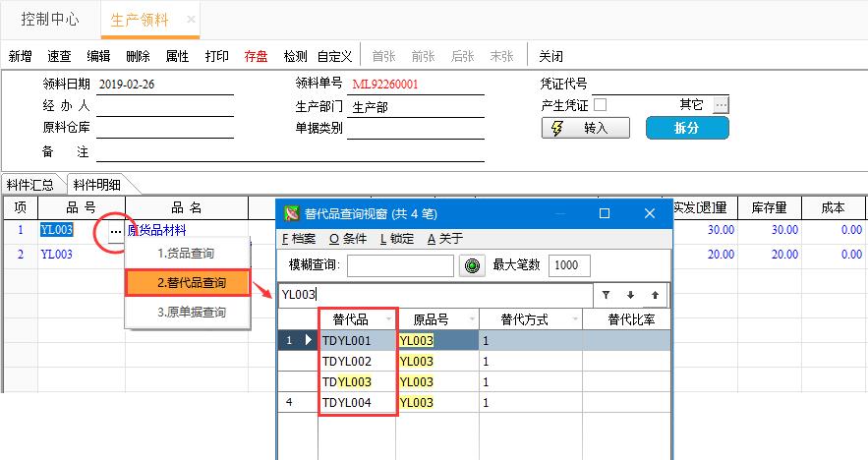Open the 替代品 column header dropdown

click(389, 320)
